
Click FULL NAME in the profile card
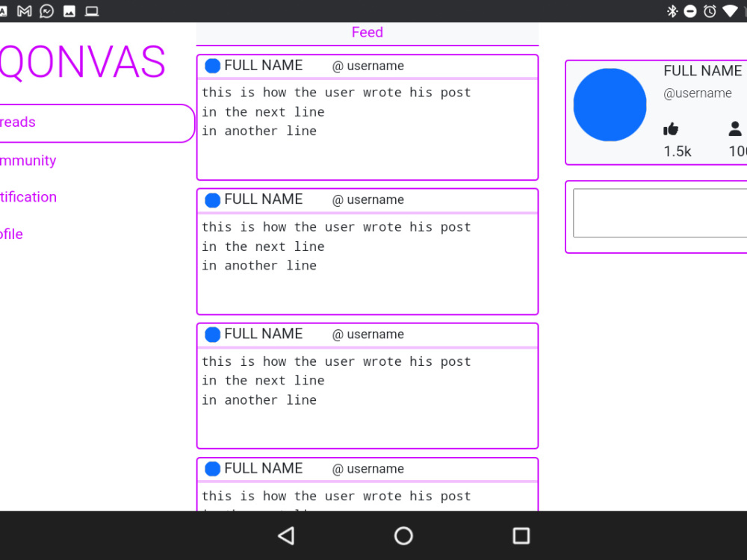703,71
